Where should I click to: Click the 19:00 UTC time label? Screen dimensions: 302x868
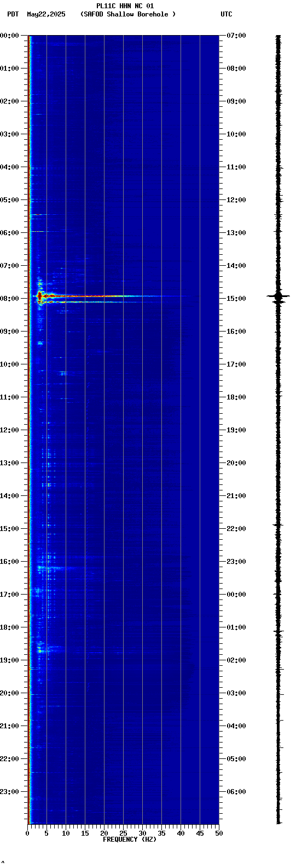click(x=236, y=430)
